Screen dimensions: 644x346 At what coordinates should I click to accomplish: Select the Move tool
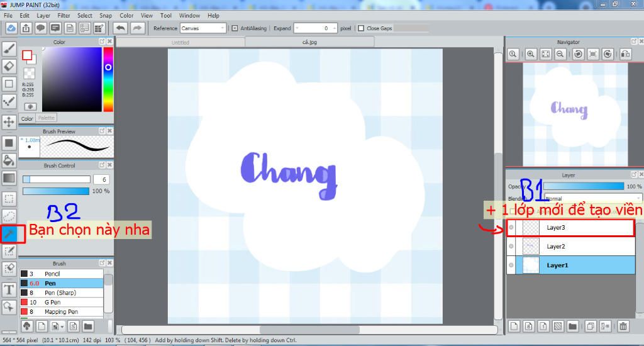point(9,122)
